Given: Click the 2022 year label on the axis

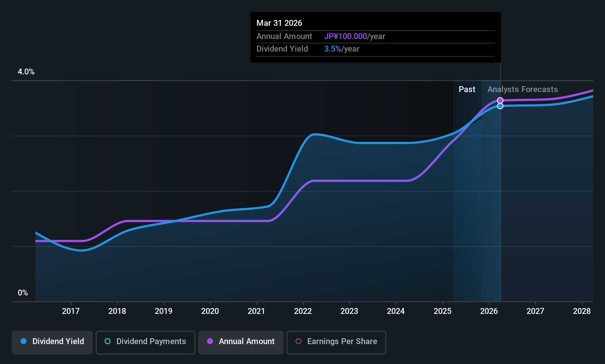Looking at the screenshot, I should [x=303, y=311].
